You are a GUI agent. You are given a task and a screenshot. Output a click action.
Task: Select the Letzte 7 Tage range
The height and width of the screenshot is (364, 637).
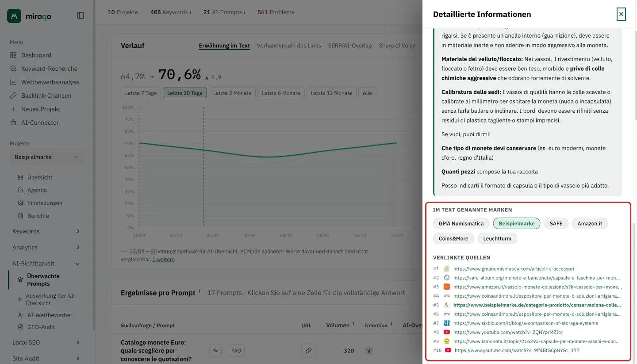(141, 93)
